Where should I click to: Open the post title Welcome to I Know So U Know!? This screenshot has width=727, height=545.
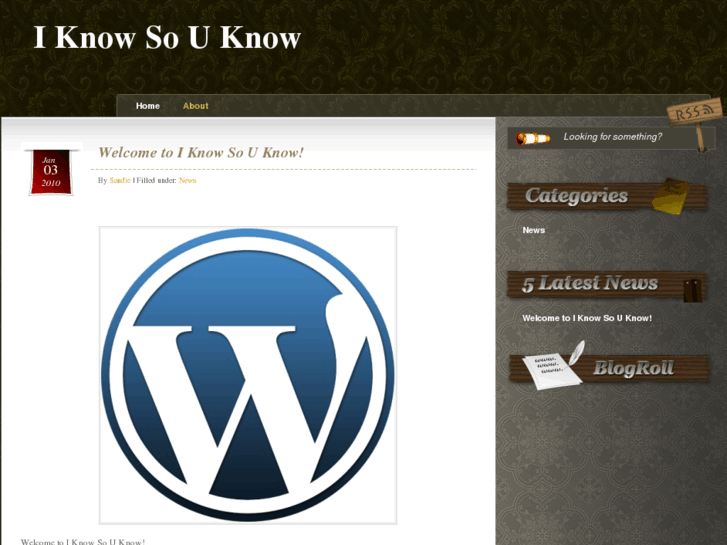point(201,153)
